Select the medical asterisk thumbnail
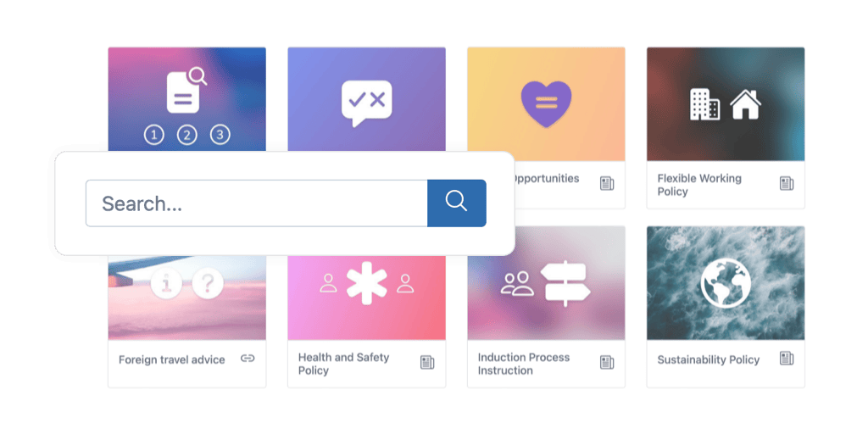 [x=366, y=298]
